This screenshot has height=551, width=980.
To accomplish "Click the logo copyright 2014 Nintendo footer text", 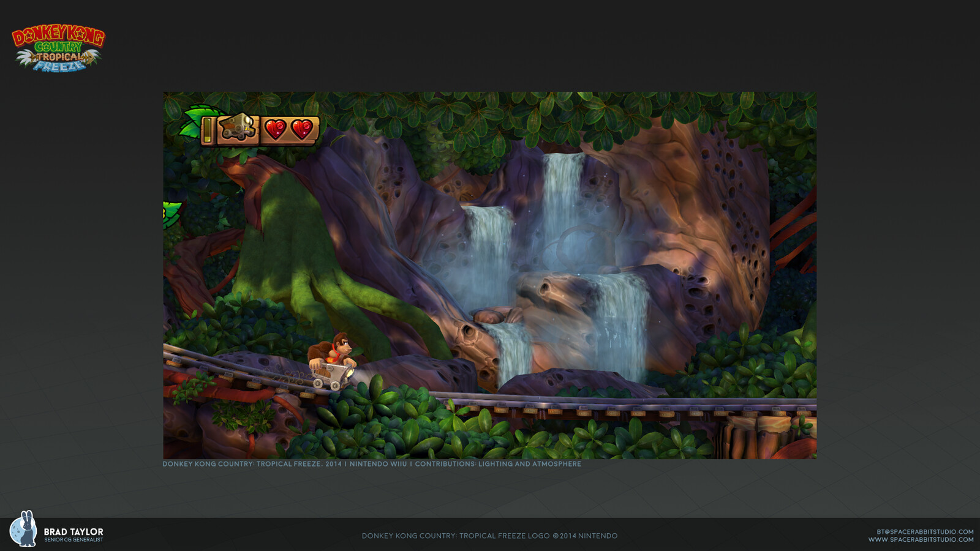I will (489, 536).
